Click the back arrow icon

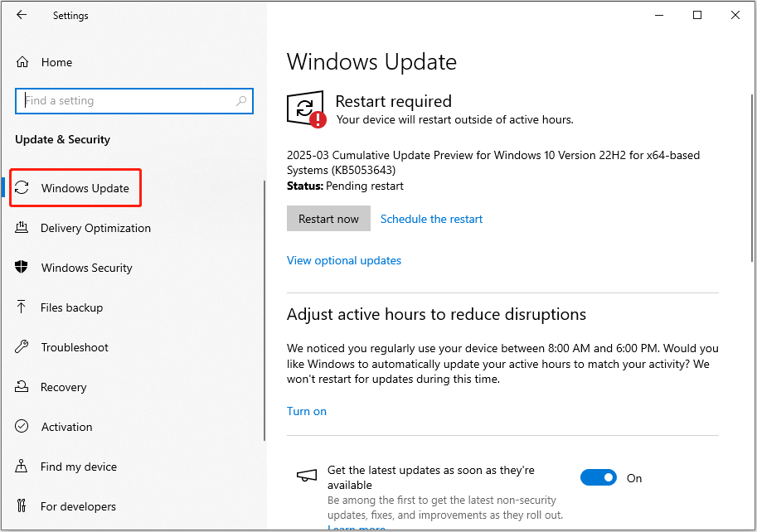coord(22,15)
